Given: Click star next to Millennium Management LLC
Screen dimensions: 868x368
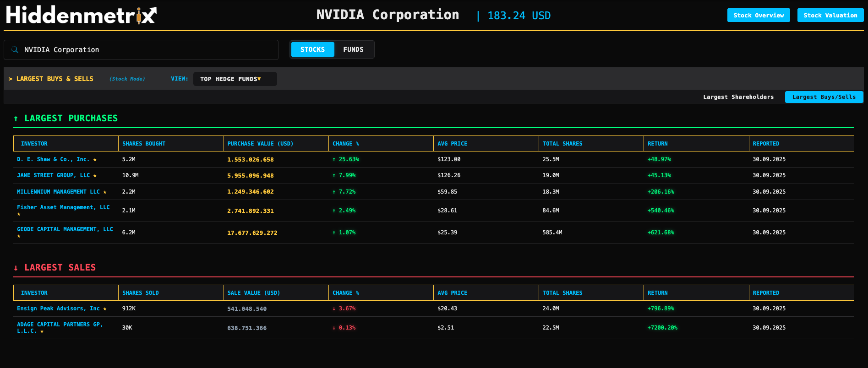Looking at the screenshot, I should [x=105, y=192].
